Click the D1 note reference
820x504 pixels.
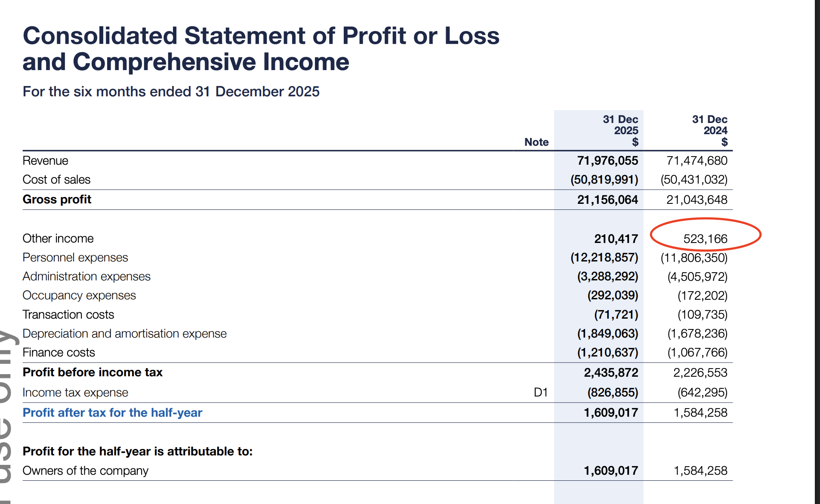(540, 392)
